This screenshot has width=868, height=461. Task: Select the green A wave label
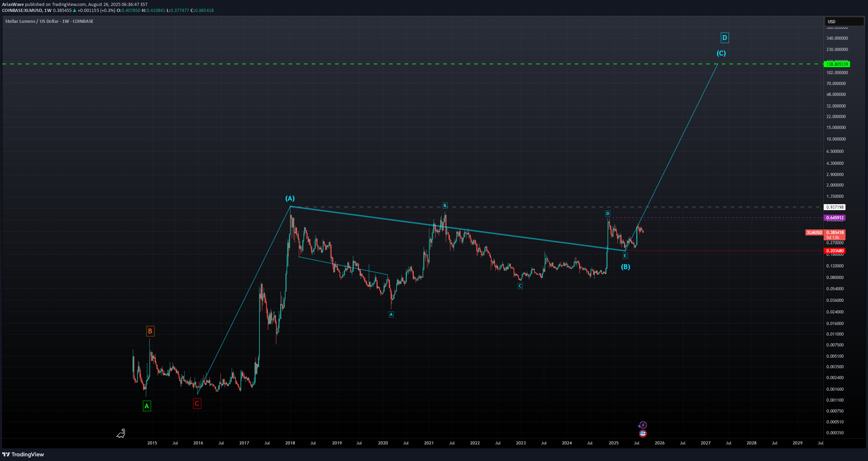click(147, 406)
